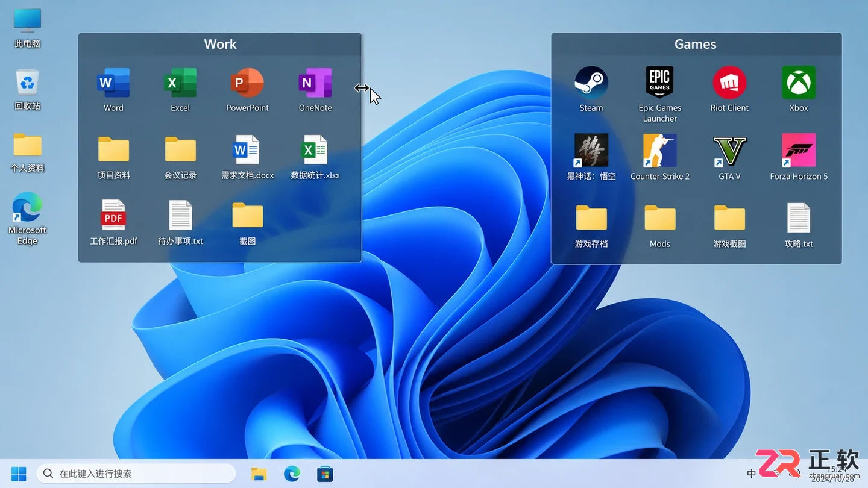Launch the Steam icon
The height and width of the screenshot is (488, 868).
click(591, 83)
